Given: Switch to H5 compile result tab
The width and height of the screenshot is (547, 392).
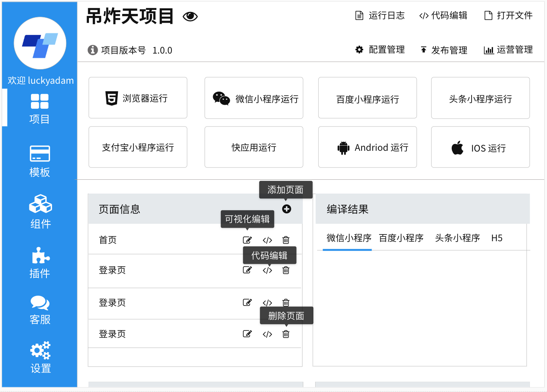Looking at the screenshot, I should click(x=497, y=238).
